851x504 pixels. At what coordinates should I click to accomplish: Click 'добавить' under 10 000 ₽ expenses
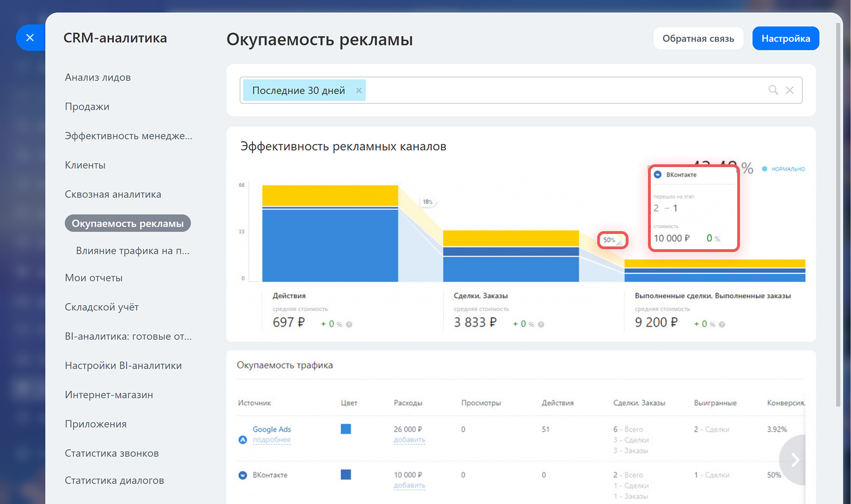tap(409, 485)
